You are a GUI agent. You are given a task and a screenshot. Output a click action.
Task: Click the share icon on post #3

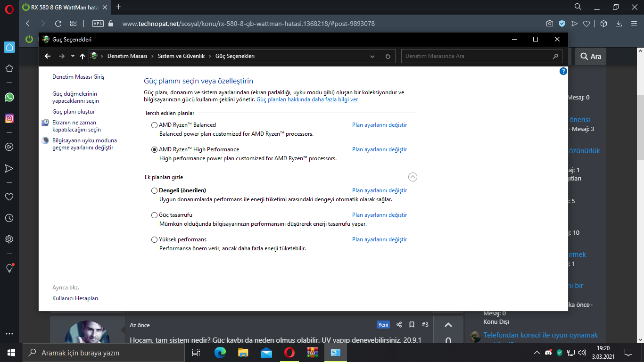point(399,325)
